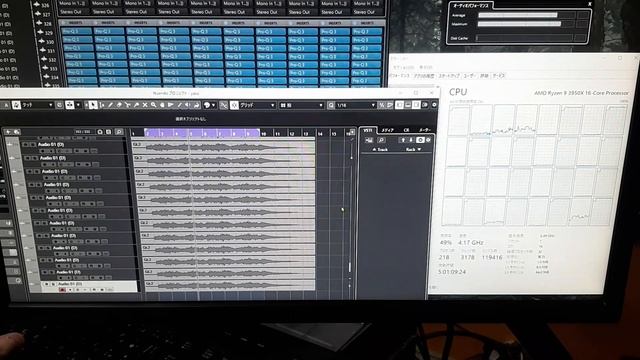Image resolution: width=640 pixels, height=360 pixels.
Task: Open the color tool dropdown arrow
Action: [213, 105]
